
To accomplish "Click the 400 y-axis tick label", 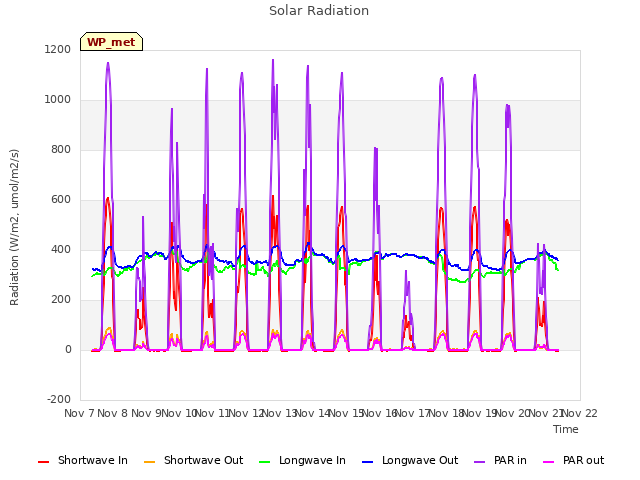I will pos(61,249).
